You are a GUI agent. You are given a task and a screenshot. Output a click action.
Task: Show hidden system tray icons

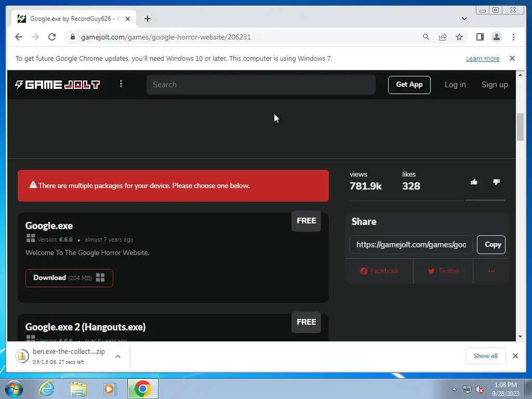454,389
